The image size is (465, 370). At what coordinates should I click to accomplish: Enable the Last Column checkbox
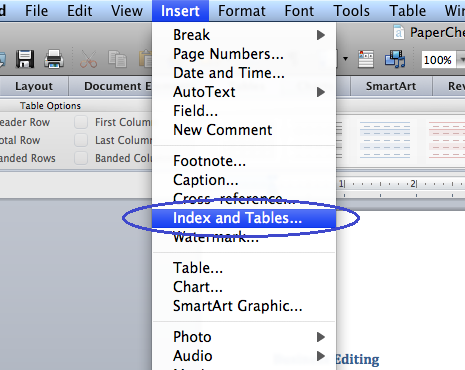(x=81, y=140)
